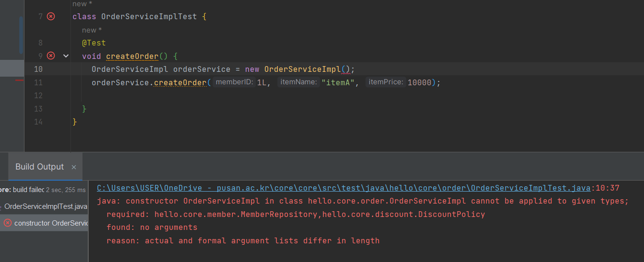This screenshot has height=262, width=644.
Task: Click the red error icon in build tree
Action: (x=8, y=223)
